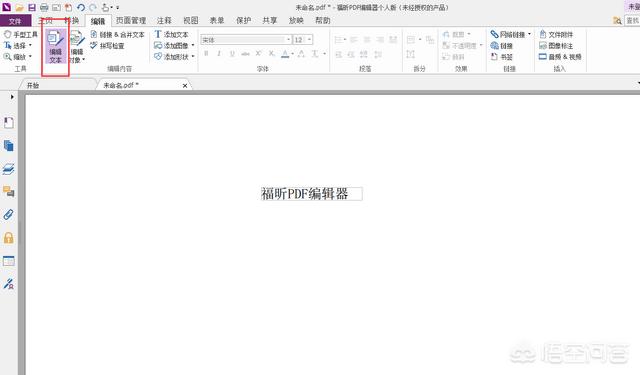Toggle bold formatting
Viewport: 640px width, 375px height.
tap(206, 53)
